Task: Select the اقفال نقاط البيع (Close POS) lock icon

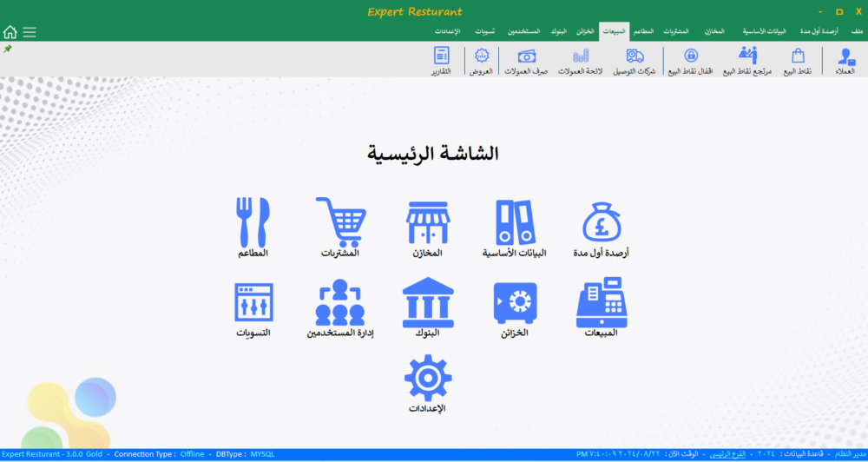Action: coord(692,60)
